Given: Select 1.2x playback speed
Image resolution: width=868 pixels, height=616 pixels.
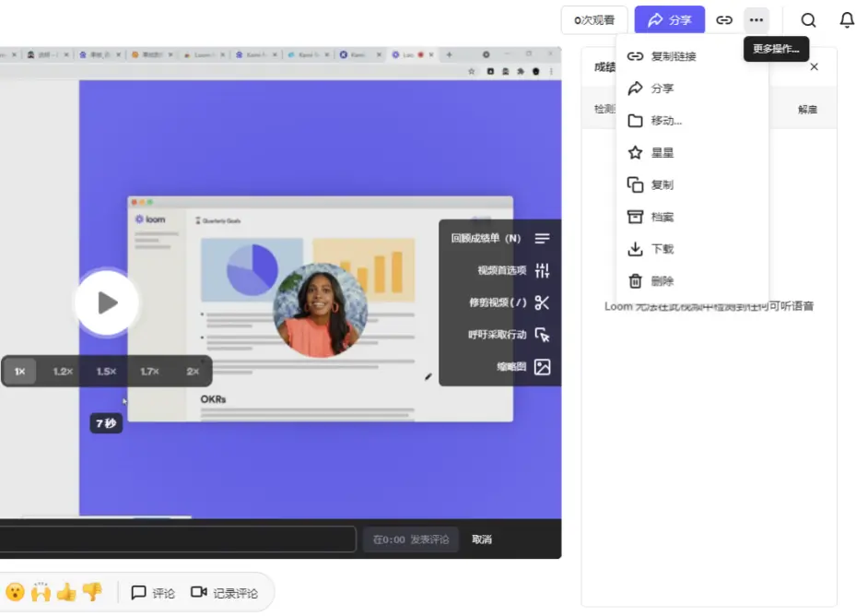Looking at the screenshot, I should (x=63, y=371).
